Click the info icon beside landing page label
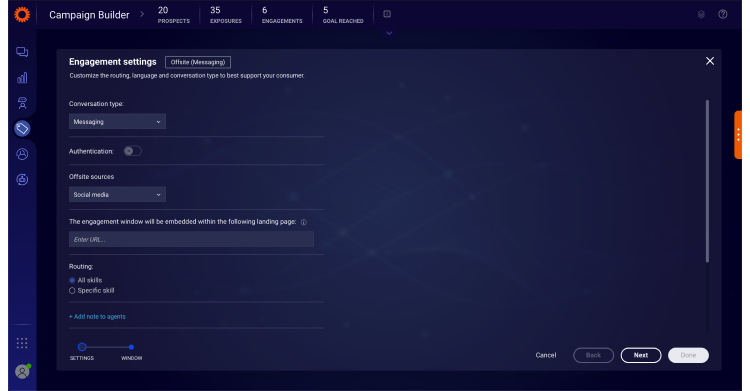The image size is (750, 391). pos(304,222)
